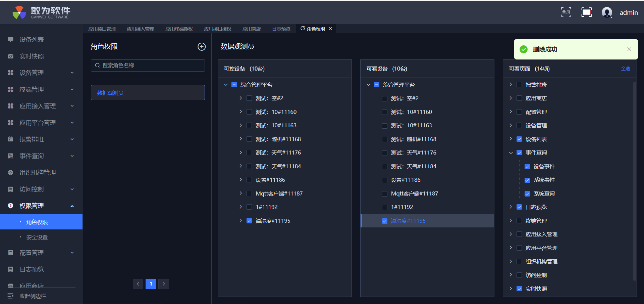Expand 设备管理 in left sidebar
Screen dimensions: 644x304
40,73
